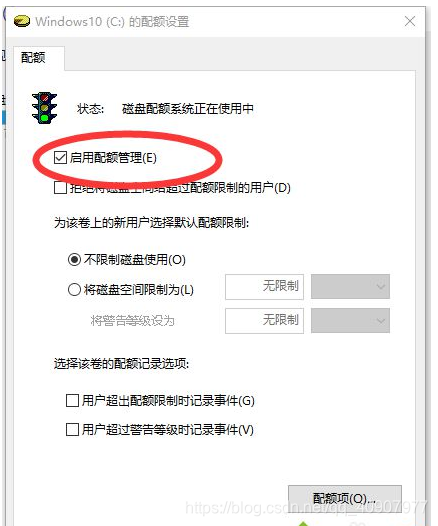Click the disk space limit value field
Image resolution: width=438 pixels, height=526 pixels.
pos(264,287)
